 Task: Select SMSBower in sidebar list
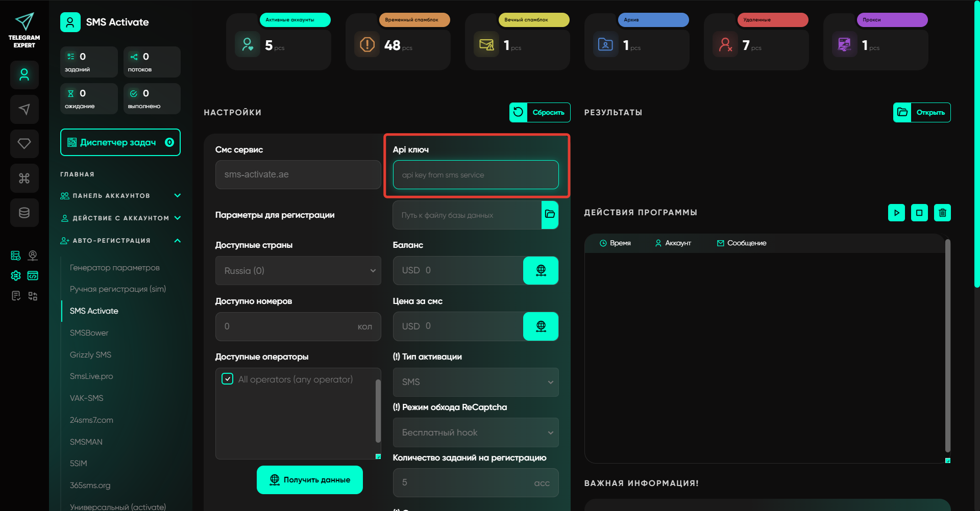coord(89,333)
